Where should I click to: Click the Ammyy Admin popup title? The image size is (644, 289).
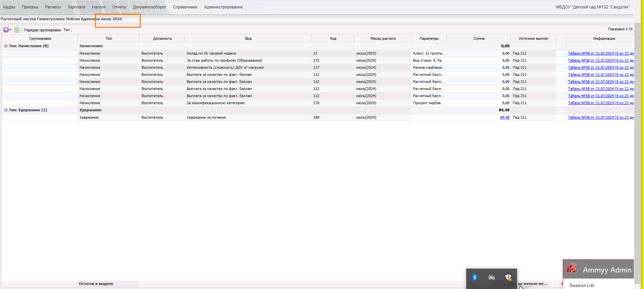(x=607, y=270)
